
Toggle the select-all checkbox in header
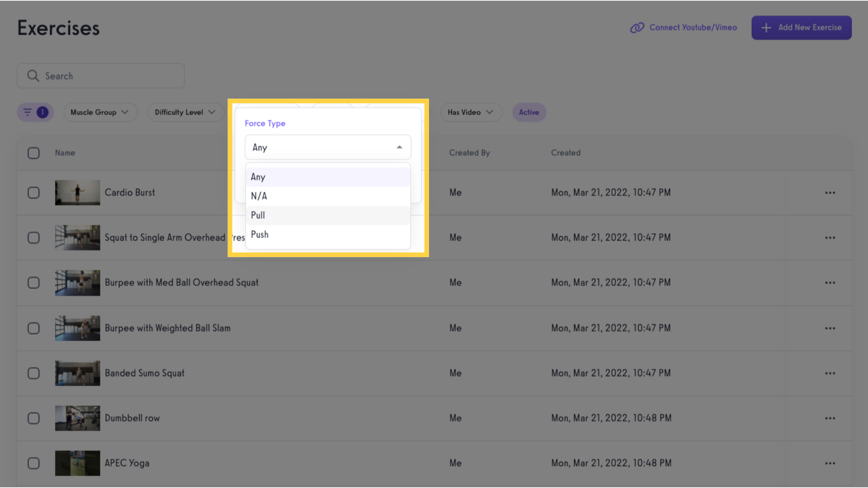(x=33, y=153)
